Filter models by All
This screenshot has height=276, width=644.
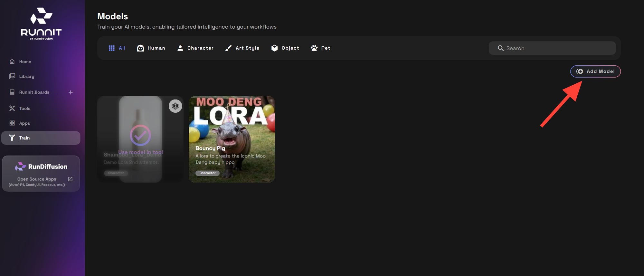pyautogui.click(x=117, y=48)
